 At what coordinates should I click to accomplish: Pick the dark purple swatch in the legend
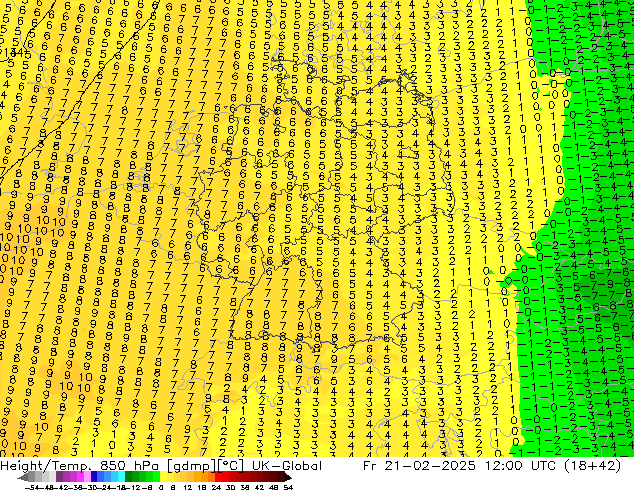tap(59, 477)
